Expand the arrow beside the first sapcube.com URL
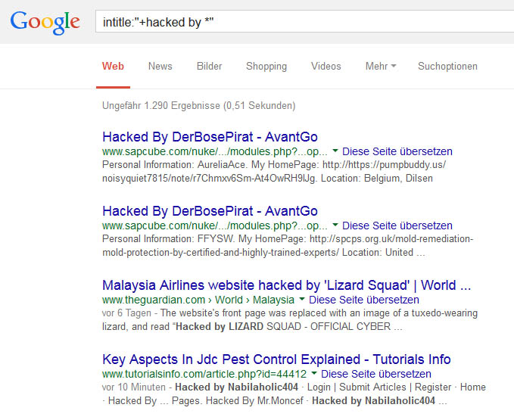 pyautogui.click(x=335, y=151)
